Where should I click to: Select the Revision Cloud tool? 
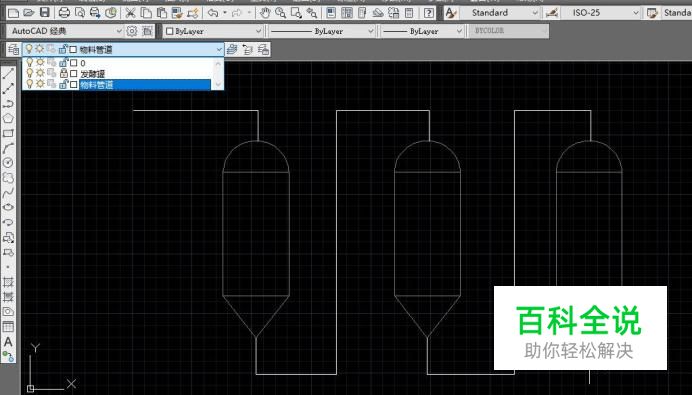8,178
